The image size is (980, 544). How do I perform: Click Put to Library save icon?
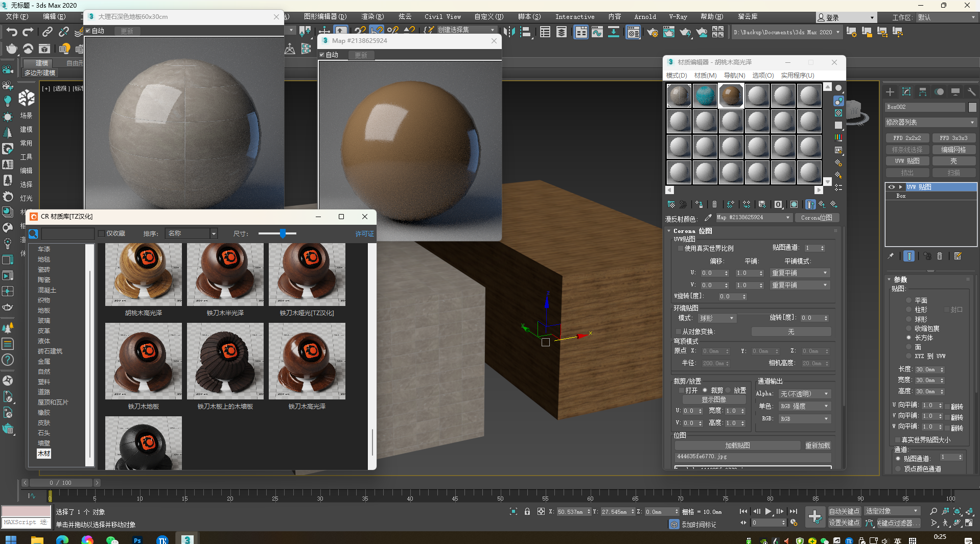coord(762,204)
